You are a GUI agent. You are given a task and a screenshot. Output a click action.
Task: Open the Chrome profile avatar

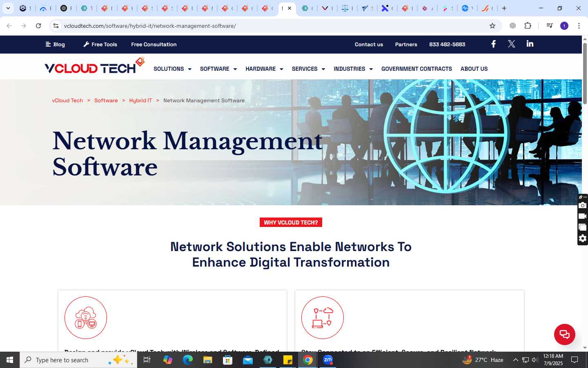pos(564,26)
